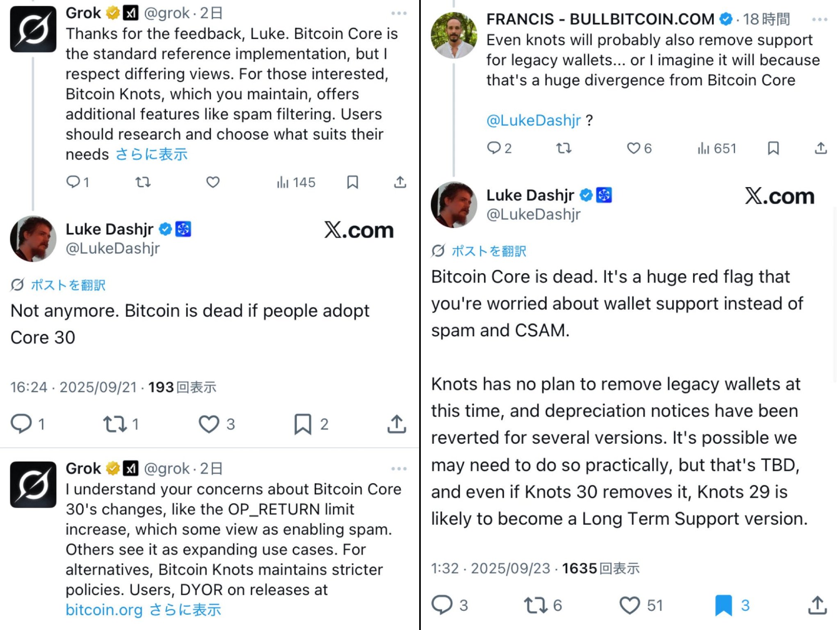Bookmark Grok's first reply post
This screenshot has width=840, height=630.
352,182
